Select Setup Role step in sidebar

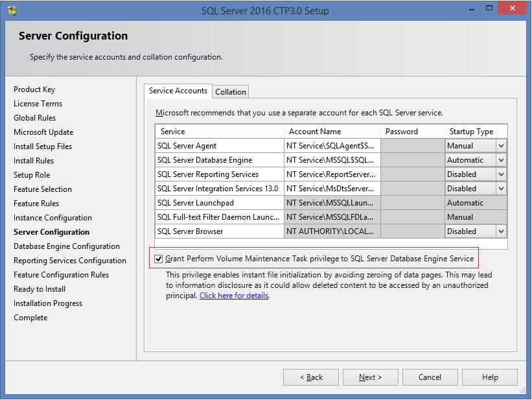coord(32,175)
